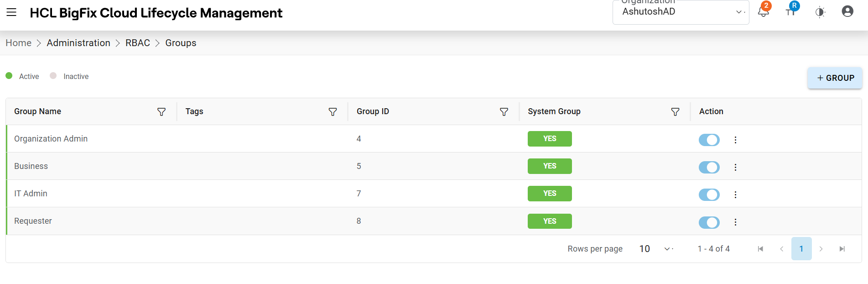Navigate to the RBAC breadcrumb
Screen dimensions: 868x284
(x=138, y=43)
